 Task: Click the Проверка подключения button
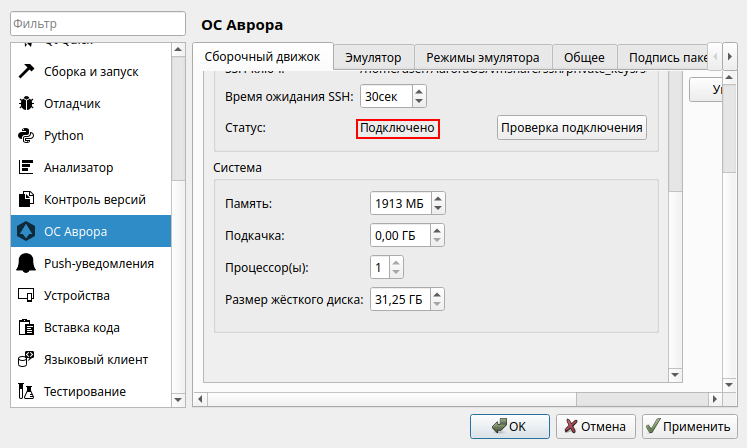coord(572,128)
